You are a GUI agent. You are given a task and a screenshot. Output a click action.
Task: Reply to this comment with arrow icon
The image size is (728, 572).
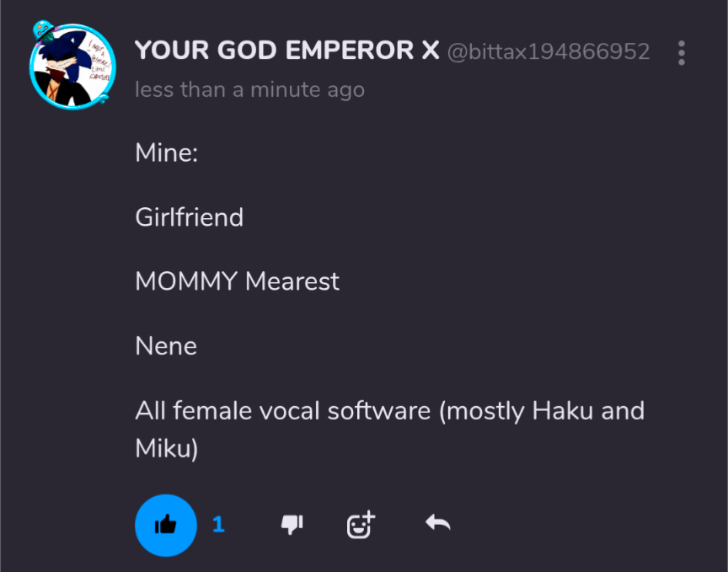coord(438,523)
